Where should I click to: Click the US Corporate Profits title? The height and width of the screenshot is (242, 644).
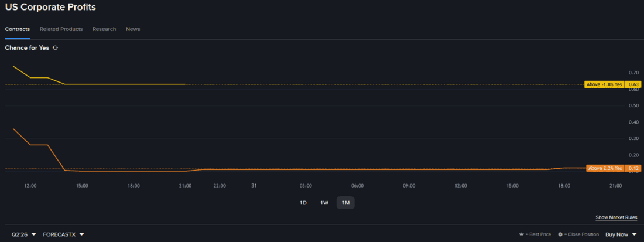tap(50, 7)
